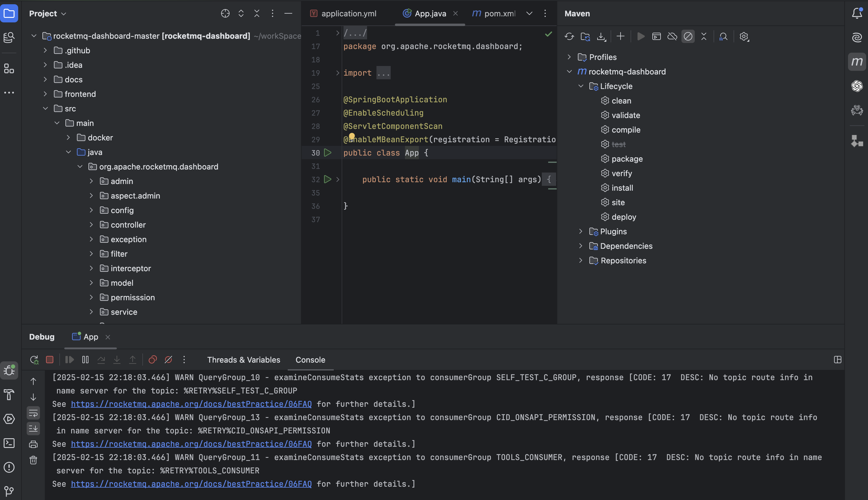Image resolution: width=868 pixels, height=500 pixels.
Task: Collapse Maven Lifecycle node
Action: (x=581, y=86)
